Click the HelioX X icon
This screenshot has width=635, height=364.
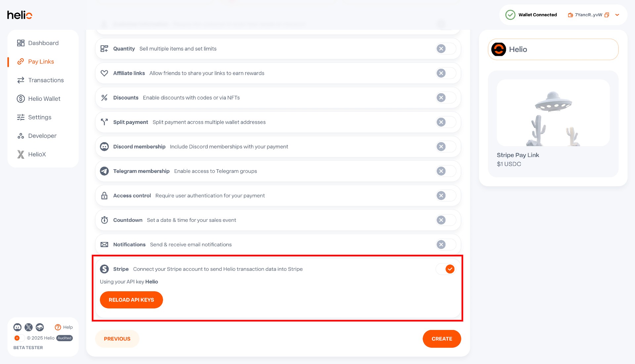click(21, 154)
